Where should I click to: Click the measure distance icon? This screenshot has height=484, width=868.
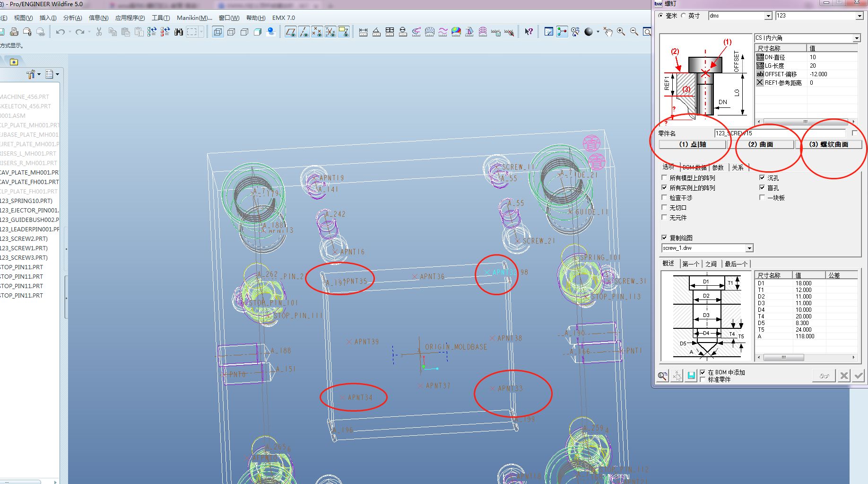[x=363, y=32]
